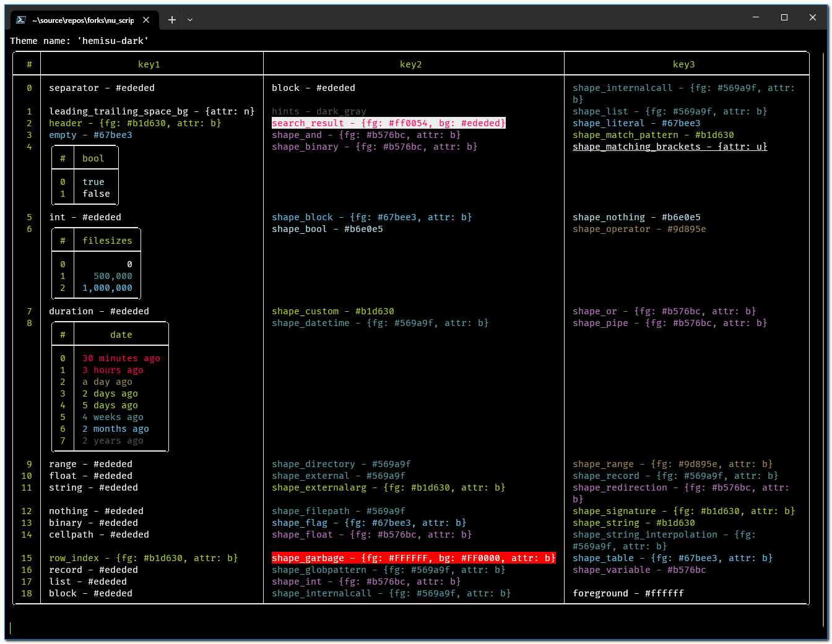Click underlined 'shape_matching_brackets' entry
This screenshot has height=644, width=832.
(x=670, y=147)
